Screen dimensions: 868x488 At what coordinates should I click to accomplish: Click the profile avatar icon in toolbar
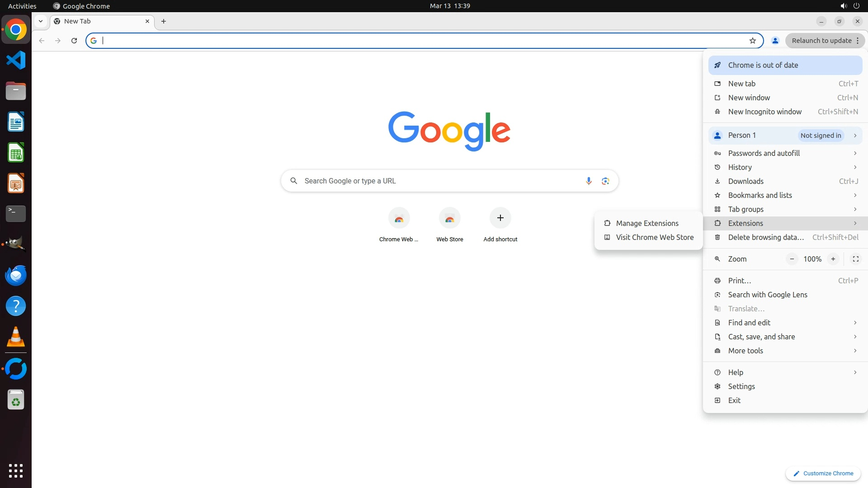pos(775,41)
